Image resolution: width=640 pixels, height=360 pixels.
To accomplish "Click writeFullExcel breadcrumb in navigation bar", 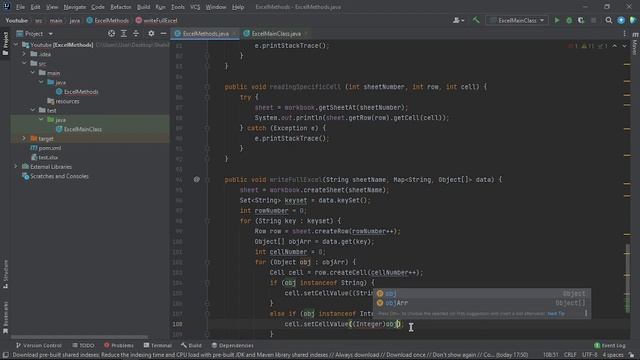I will pyautogui.click(x=156, y=20).
